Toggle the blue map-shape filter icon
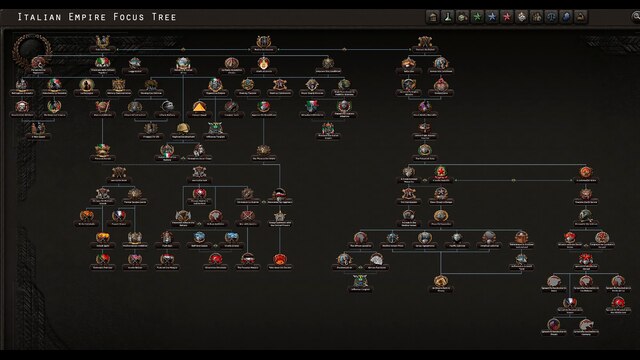 click(566, 17)
